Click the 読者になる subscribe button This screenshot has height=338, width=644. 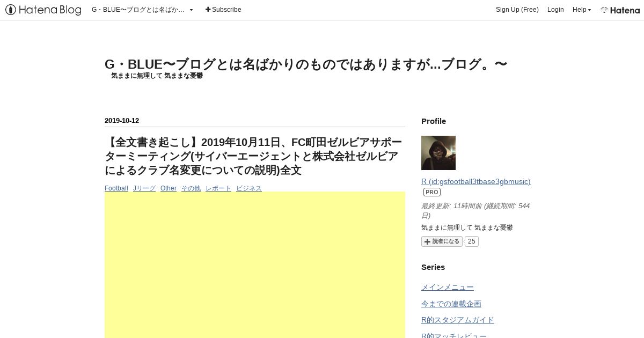(x=442, y=241)
